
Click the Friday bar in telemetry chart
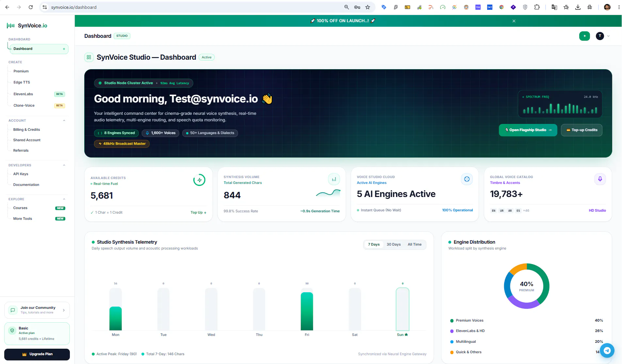[307, 311]
